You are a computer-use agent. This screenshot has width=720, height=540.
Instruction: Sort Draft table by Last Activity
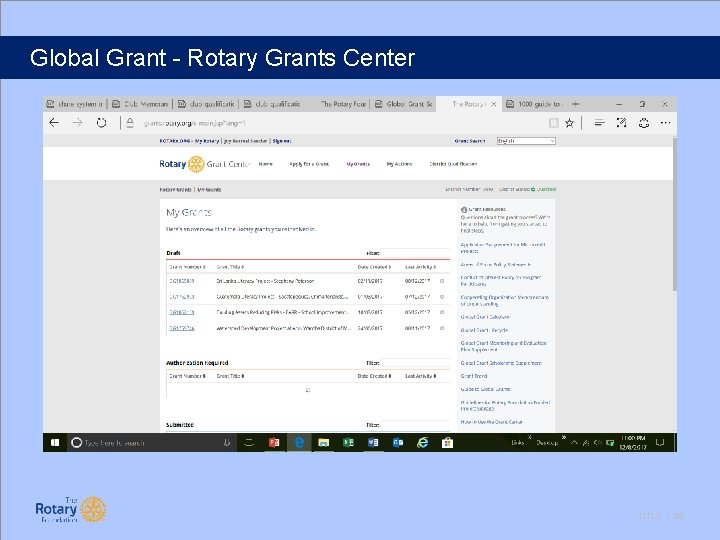(x=421, y=267)
